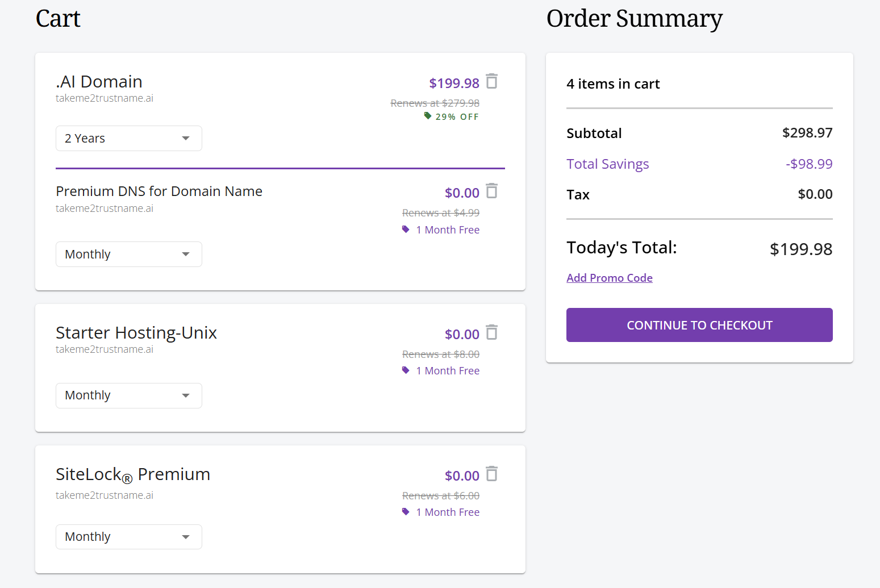This screenshot has height=588, width=880.
Task: Expand SiteLock Premium Monthly dropdown
Action: [x=128, y=537]
